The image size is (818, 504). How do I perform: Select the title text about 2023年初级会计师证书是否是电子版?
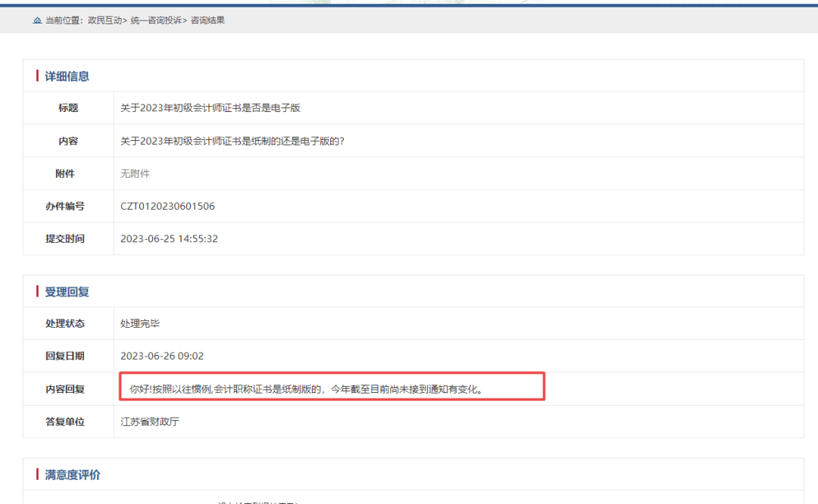(x=211, y=108)
